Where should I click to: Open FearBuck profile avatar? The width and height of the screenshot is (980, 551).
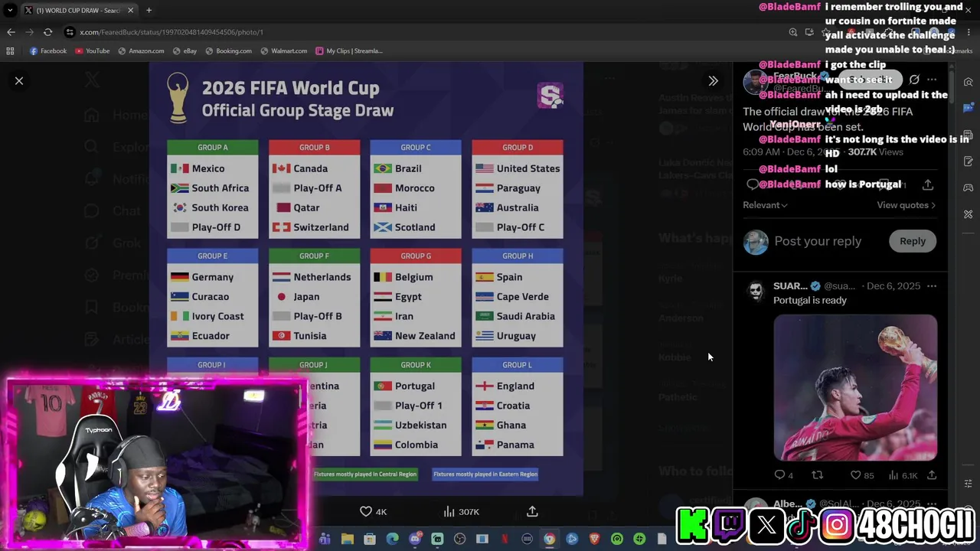(756, 83)
